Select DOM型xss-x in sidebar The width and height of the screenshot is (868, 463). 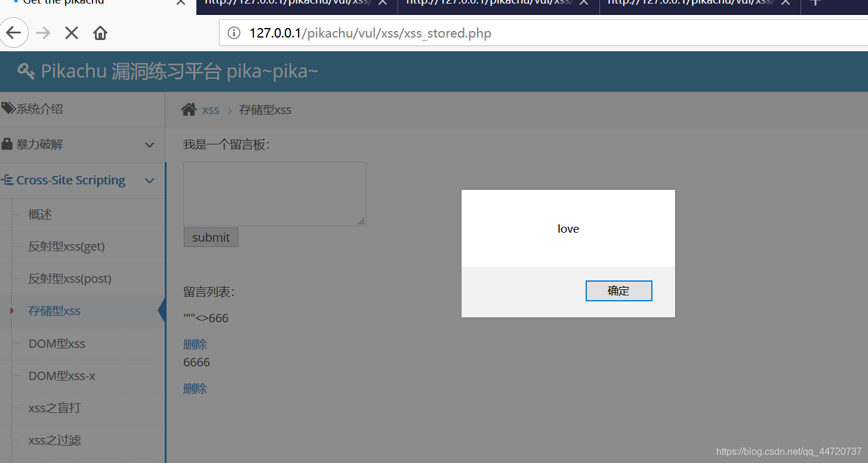pyautogui.click(x=82, y=376)
